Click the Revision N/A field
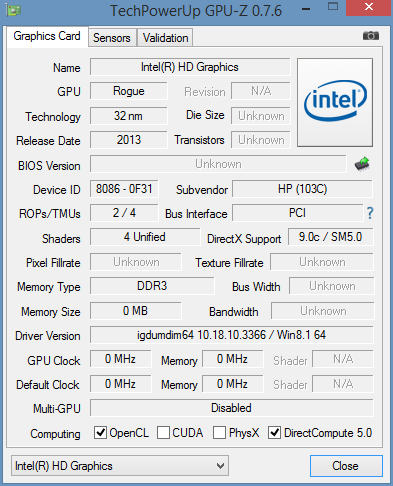 tap(261, 91)
